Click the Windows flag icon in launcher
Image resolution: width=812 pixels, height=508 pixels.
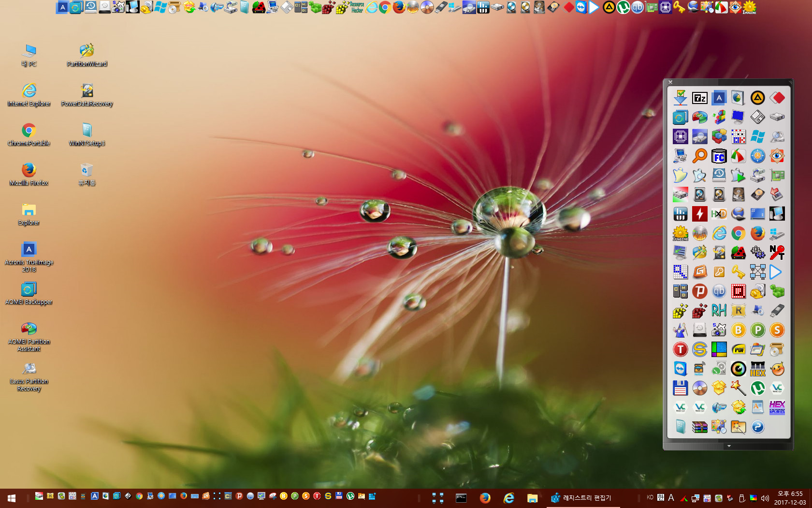tap(757, 137)
